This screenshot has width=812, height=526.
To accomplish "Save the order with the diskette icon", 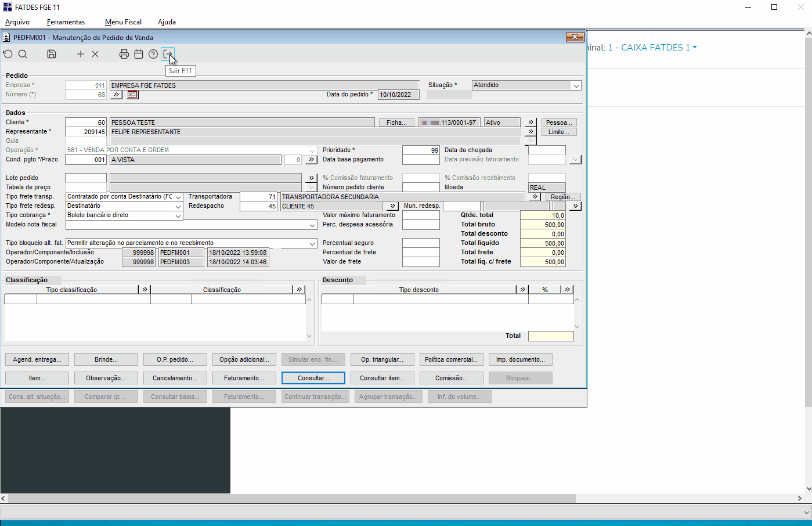I will pos(52,54).
